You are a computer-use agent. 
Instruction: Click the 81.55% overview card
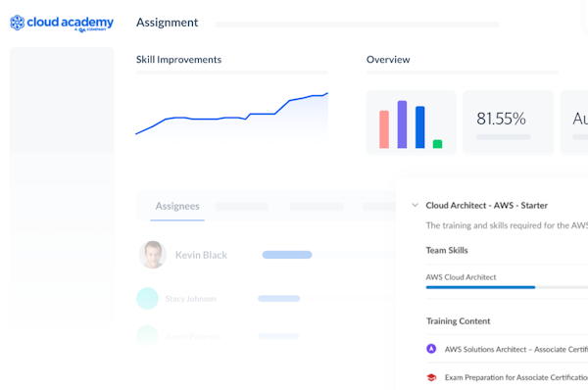(x=508, y=122)
